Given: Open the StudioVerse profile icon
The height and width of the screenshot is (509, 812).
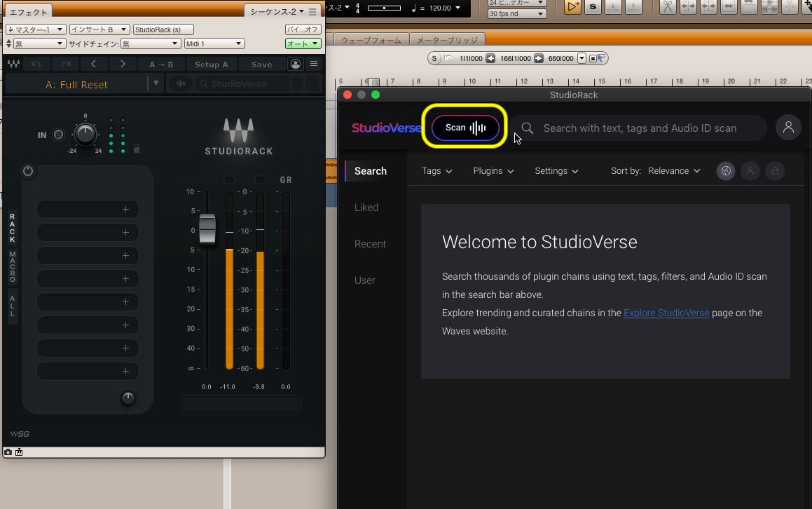Looking at the screenshot, I should click(788, 128).
